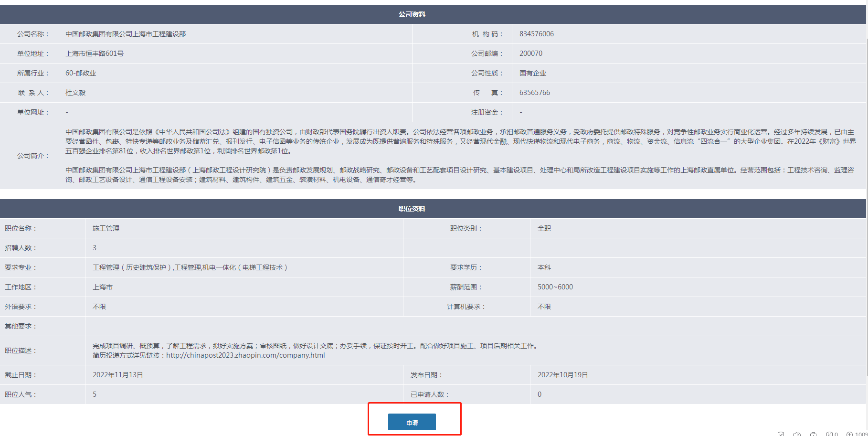Click the zoom plus icon
868x436 pixels.
(849, 434)
